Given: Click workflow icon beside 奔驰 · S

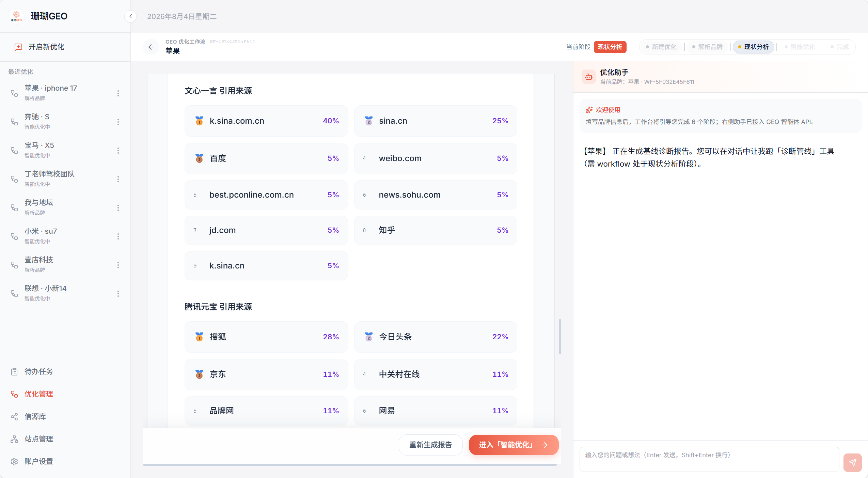Looking at the screenshot, I should tap(14, 122).
